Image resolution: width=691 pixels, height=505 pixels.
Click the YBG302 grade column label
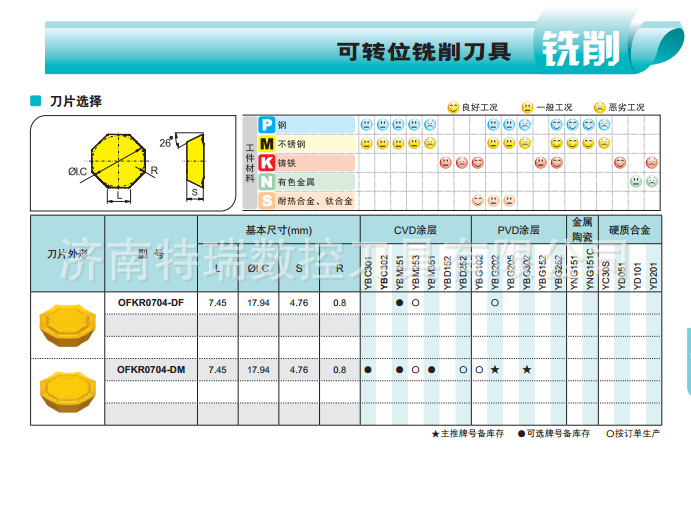click(527, 273)
